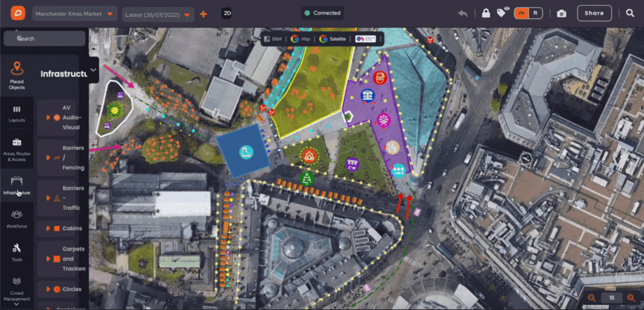Image resolution: width=644 pixels, height=310 pixels.
Task: Click the search field in sidebar
Action: [x=44, y=38]
